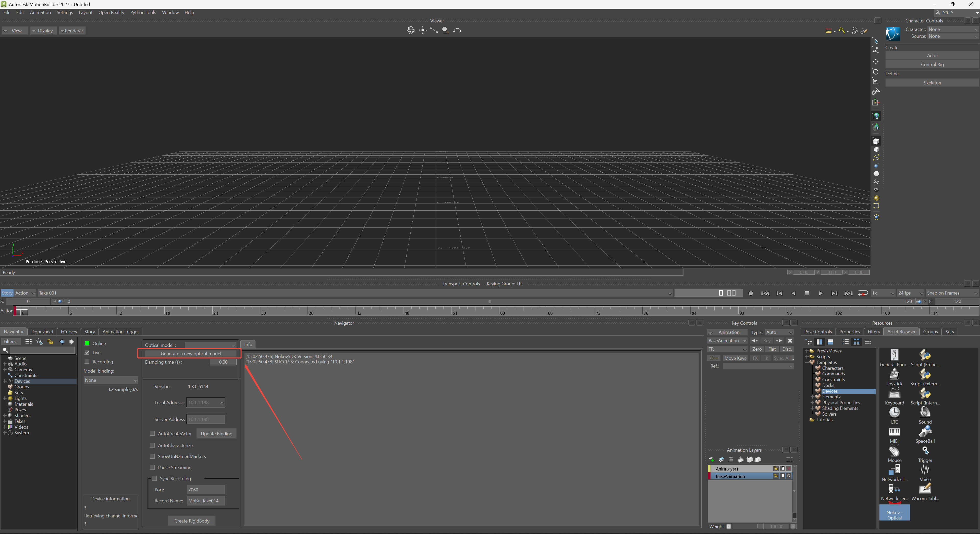The height and width of the screenshot is (534, 980).
Task: Open the Open Reality menu
Action: pyautogui.click(x=111, y=12)
